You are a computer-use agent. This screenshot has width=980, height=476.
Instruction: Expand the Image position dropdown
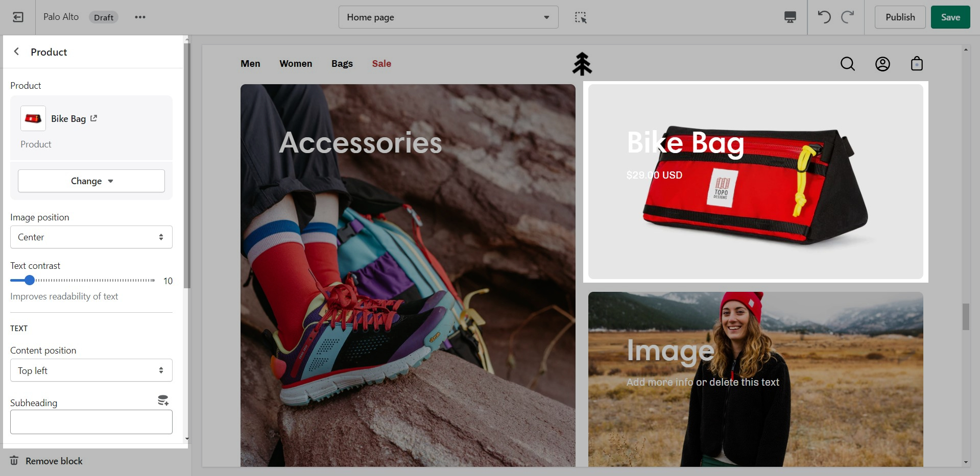point(91,237)
